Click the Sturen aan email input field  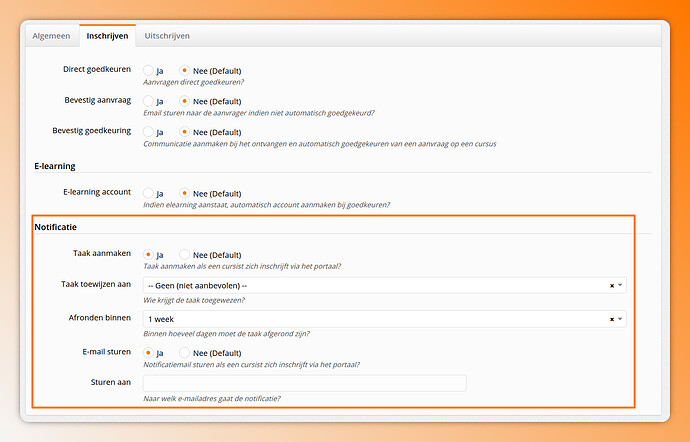tap(304, 383)
